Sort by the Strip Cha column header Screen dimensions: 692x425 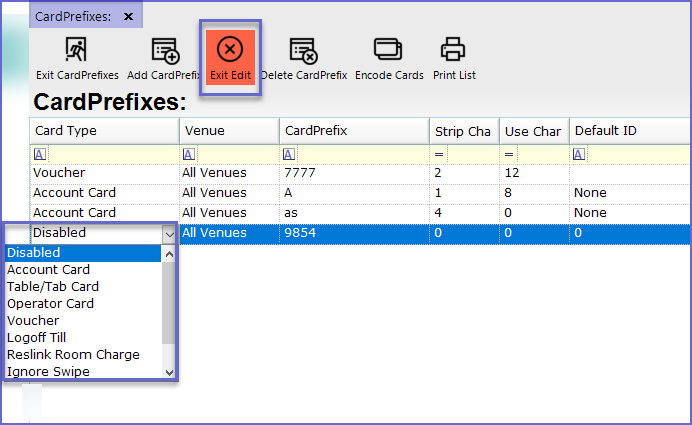click(x=462, y=131)
